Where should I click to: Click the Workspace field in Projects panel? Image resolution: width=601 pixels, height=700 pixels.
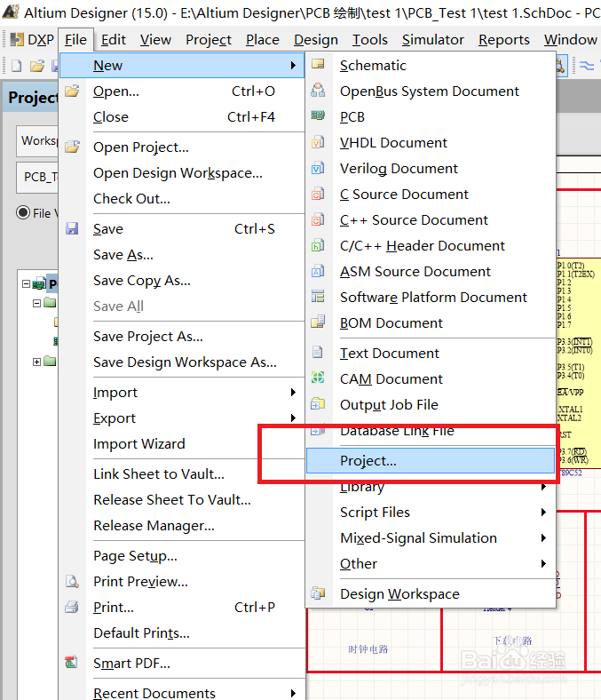tap(37, 141)
